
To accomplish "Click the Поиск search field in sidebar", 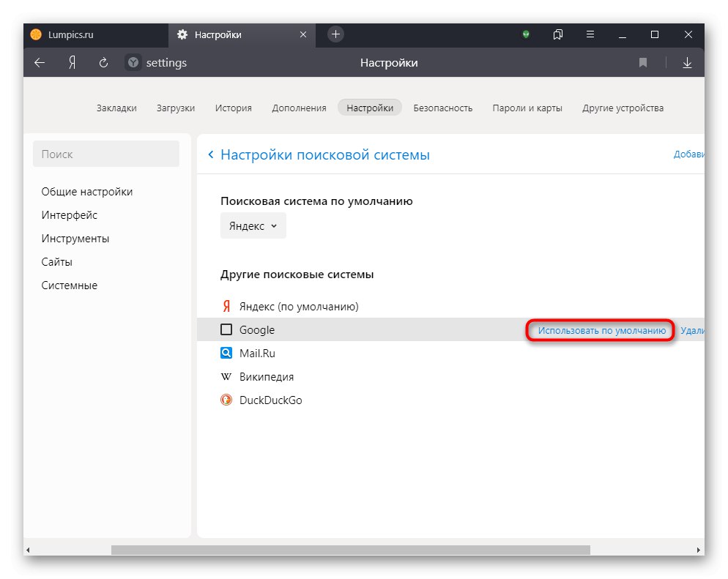I will (x=106, y=154).
